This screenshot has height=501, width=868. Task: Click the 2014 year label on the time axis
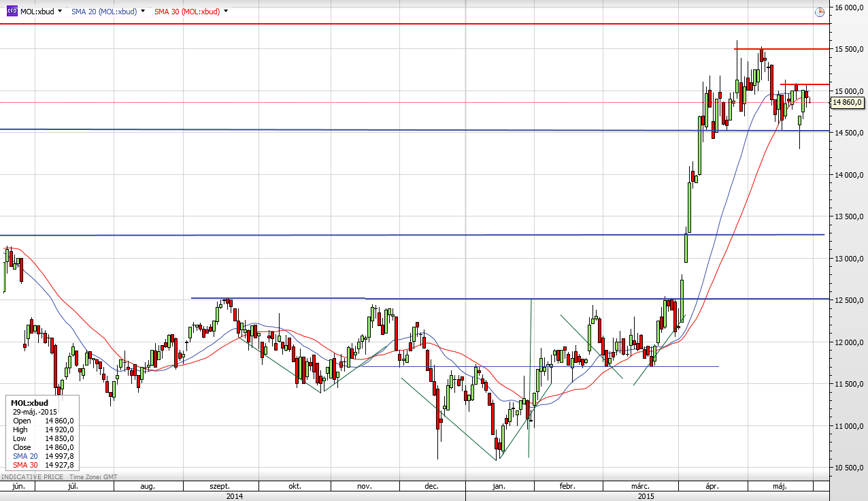pos(233,496)
